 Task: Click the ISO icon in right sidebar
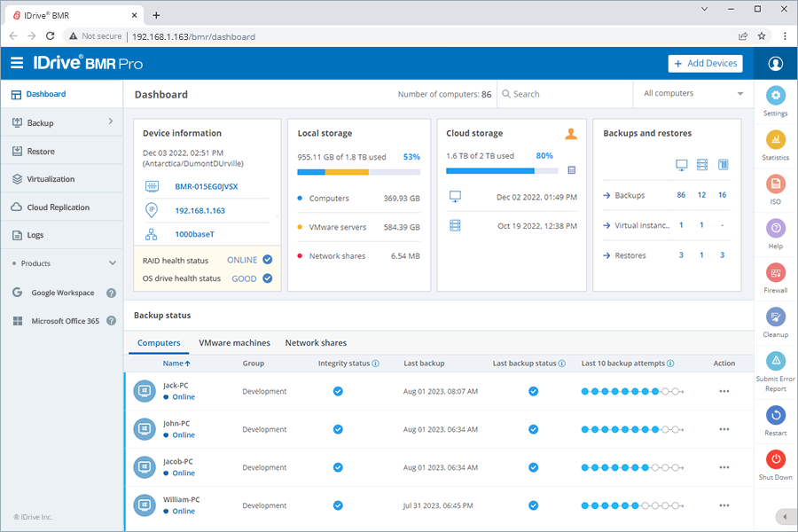[775, 184]
